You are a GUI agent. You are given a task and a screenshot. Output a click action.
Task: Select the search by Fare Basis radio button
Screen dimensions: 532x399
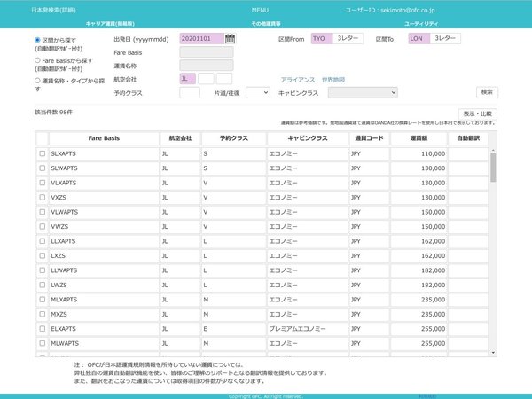(x=37, y=60)
